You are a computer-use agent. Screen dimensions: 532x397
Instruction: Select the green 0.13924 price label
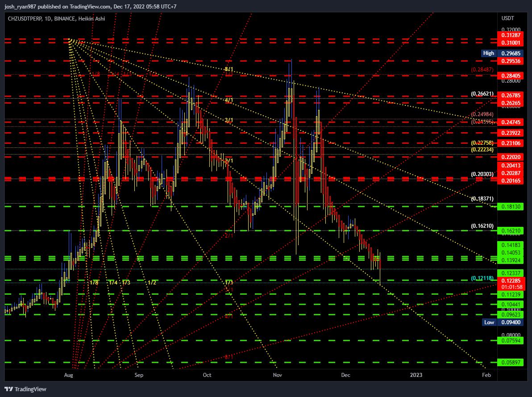coord(511,260)
